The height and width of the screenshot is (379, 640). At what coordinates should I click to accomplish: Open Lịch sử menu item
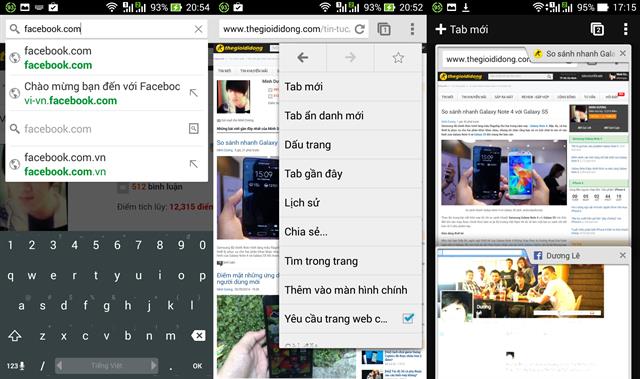coord(350,203)
